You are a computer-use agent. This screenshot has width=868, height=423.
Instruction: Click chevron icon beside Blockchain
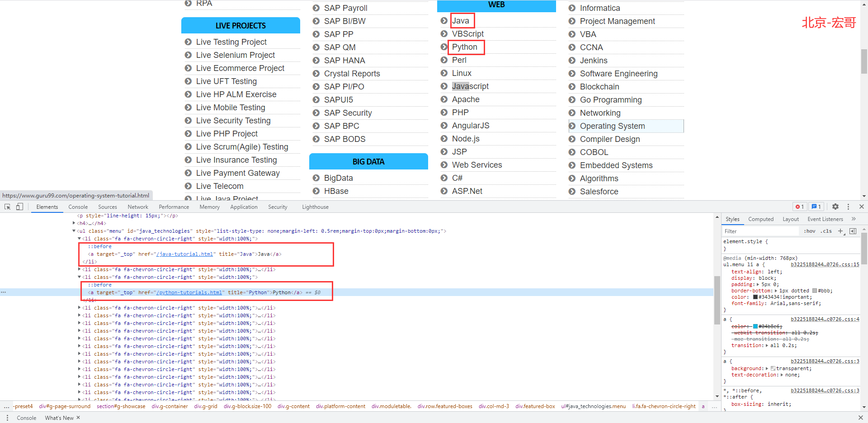tap(572, 87)
